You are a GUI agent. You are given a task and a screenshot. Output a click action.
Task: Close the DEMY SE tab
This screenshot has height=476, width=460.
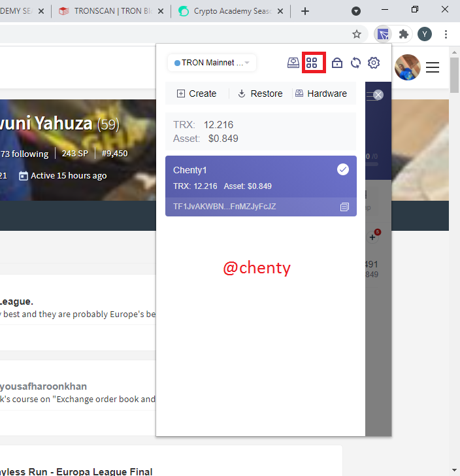point(41,11)
